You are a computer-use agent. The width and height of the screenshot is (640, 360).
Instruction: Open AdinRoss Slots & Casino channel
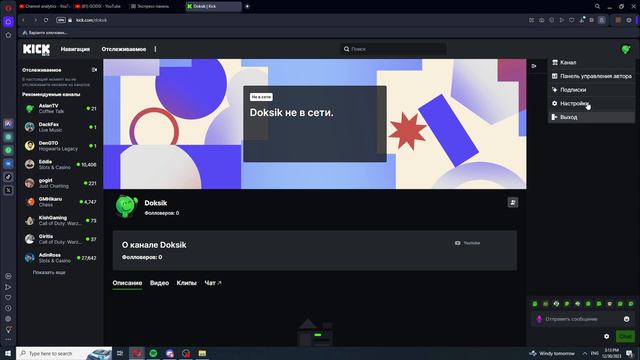tap(60, 258)
